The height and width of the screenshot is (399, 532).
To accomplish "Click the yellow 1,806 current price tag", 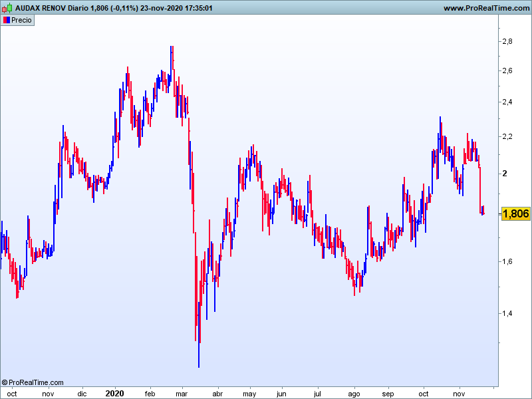I will [x=516, y=213].
